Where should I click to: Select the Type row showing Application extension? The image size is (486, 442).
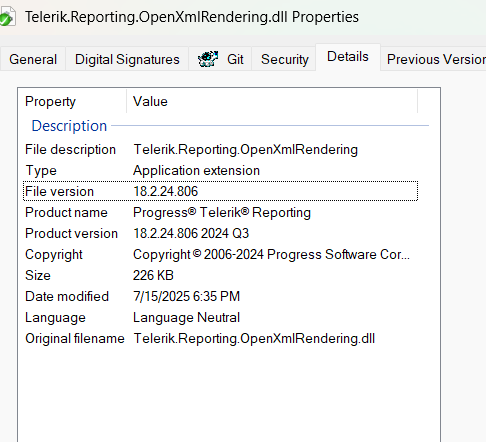(220, 170)
